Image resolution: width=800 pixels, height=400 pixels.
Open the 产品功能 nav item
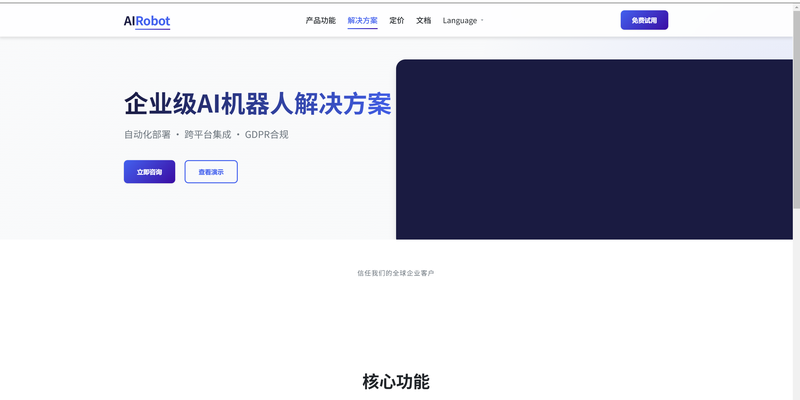(320, 20)
